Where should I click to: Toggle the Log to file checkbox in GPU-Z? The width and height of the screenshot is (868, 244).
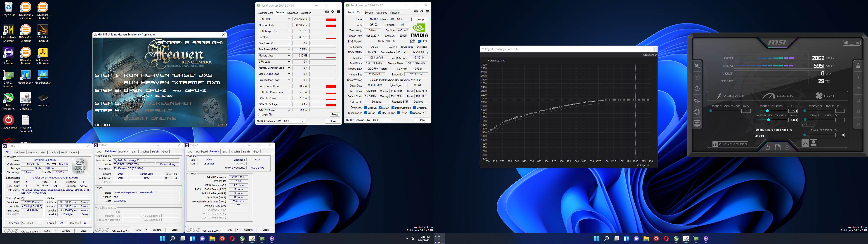[259, 115]
